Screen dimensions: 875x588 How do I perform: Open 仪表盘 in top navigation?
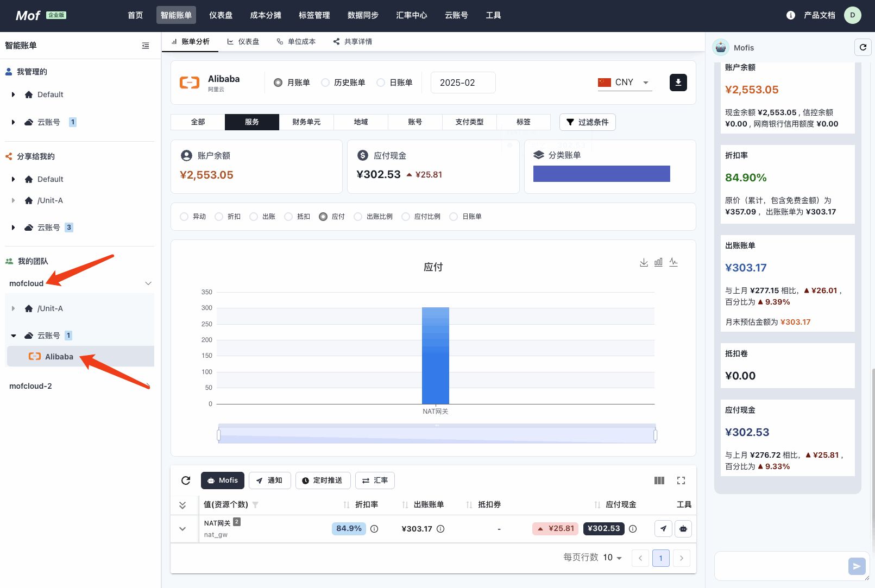coord(221,15)
